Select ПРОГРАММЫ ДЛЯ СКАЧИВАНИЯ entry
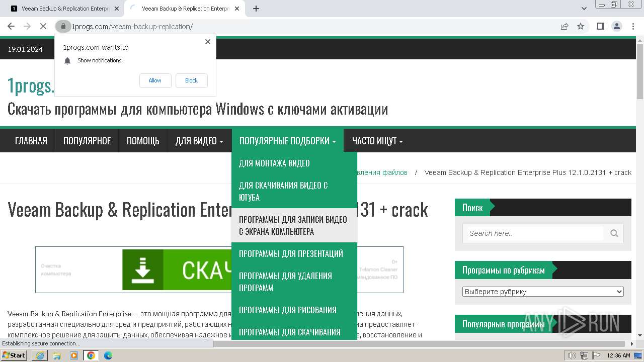Screen dimensions: 644x362 click(x=294, y=331)
